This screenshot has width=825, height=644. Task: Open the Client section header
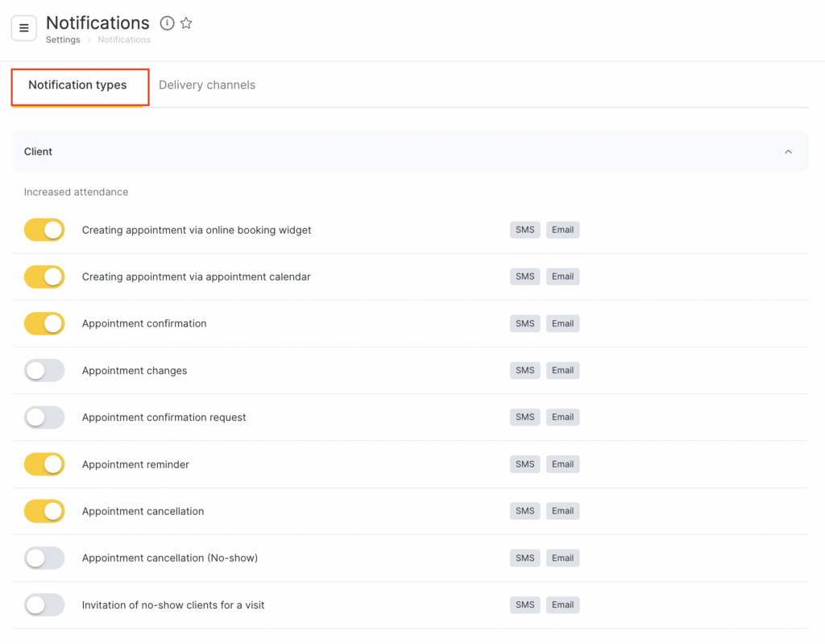(x=39, y=152)
